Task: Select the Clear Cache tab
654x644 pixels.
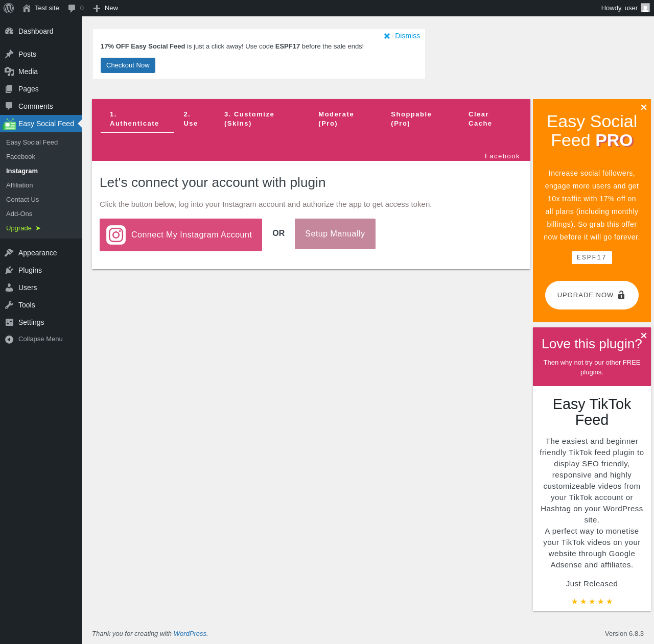Action: click(490, 119)
